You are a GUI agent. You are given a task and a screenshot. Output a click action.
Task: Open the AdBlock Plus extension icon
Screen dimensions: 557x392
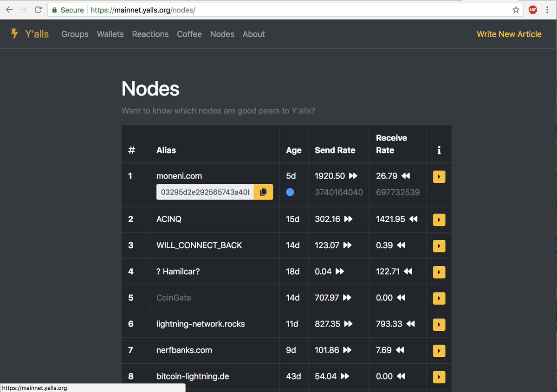tap(533, 10)
